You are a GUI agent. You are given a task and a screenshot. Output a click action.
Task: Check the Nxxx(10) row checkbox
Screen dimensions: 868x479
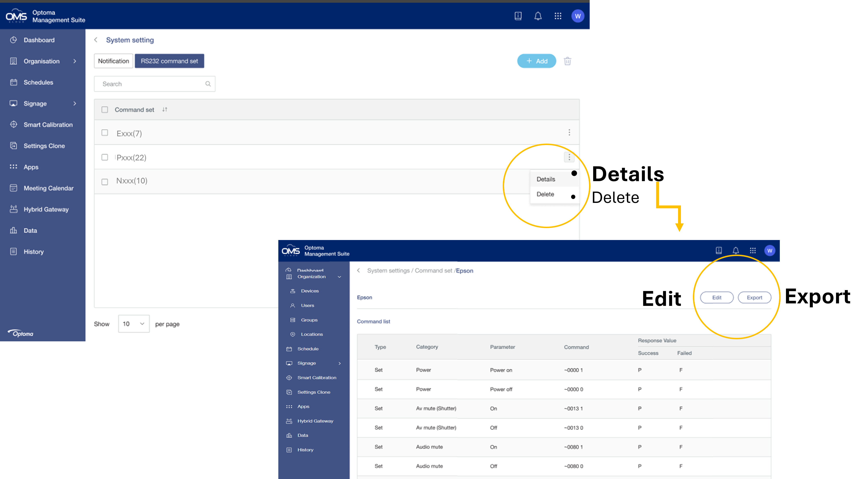coord(105,182)
